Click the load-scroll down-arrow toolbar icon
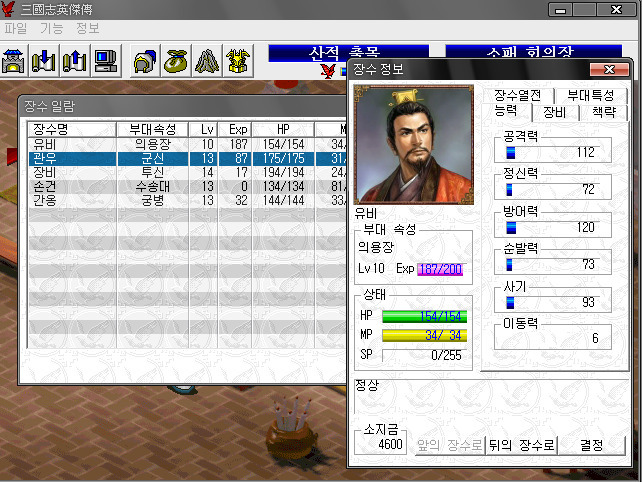The width and height of the screenshot is (642, 482). tap(44, 61)
